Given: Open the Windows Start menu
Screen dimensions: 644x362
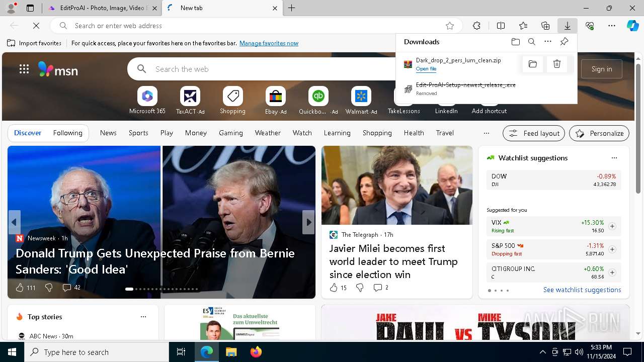Looking at the screenshot, I should pos(12,352).
